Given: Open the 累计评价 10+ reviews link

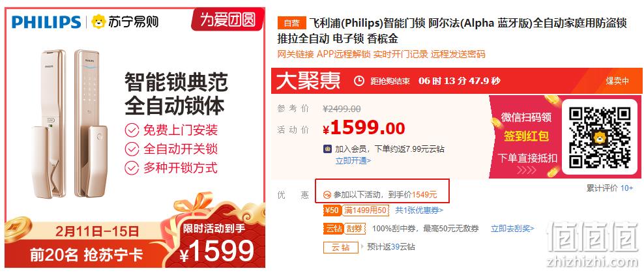Looking at the screenshot, I should pos(609,188).
